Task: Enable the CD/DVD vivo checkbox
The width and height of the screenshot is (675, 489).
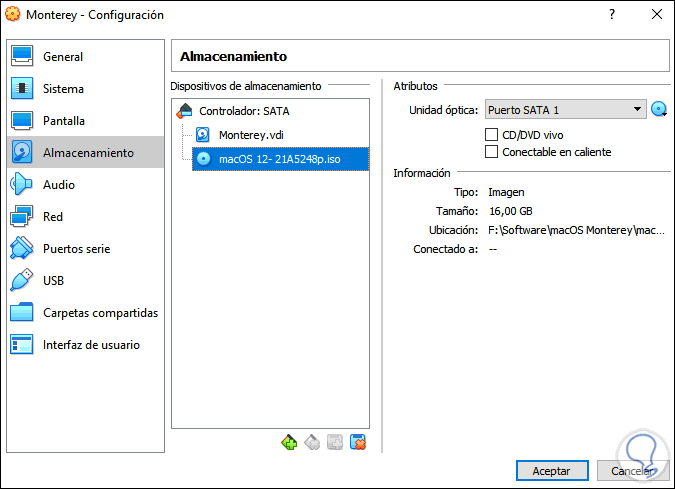Action: pyautogui.click(x=491, y=135)
